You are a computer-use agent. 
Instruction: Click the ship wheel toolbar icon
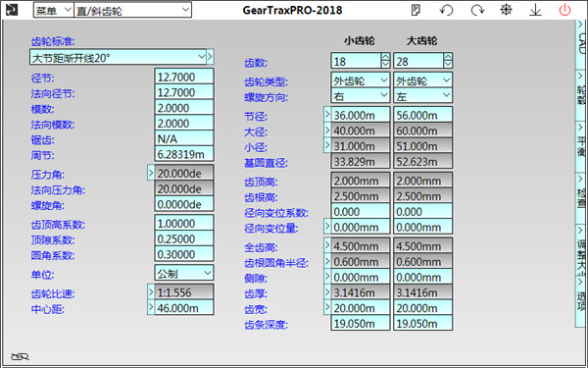tap(507, 10)
